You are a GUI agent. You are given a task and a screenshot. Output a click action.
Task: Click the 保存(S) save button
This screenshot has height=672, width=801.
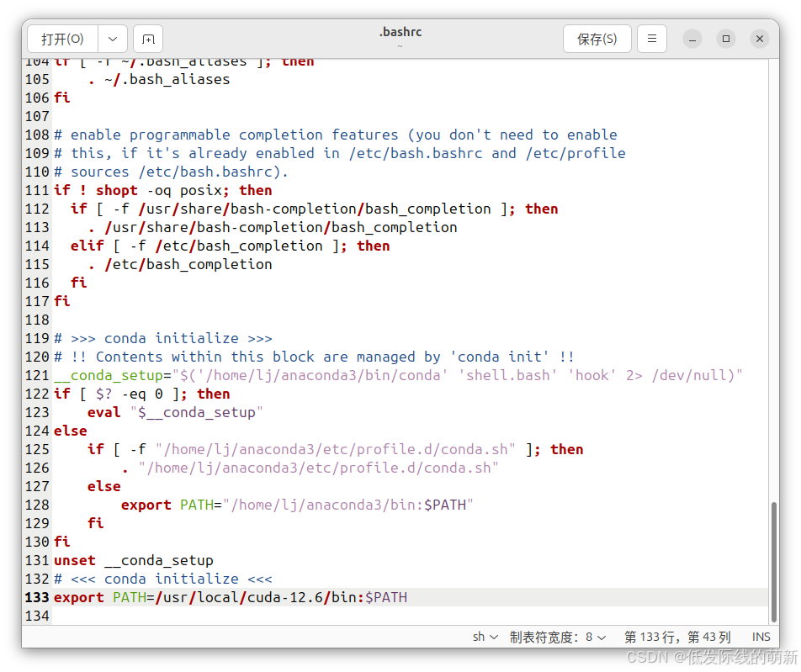[597, 39]
